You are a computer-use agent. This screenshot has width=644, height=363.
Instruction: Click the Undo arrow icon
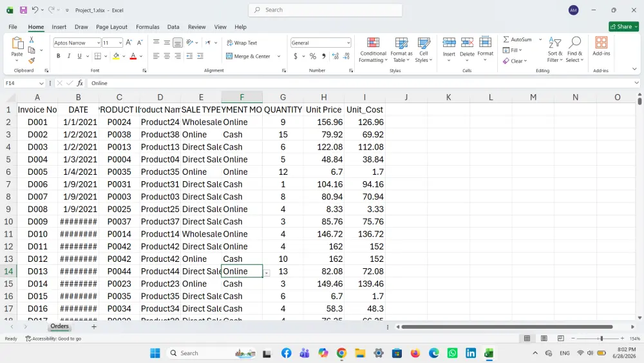[x=35, y=10]
